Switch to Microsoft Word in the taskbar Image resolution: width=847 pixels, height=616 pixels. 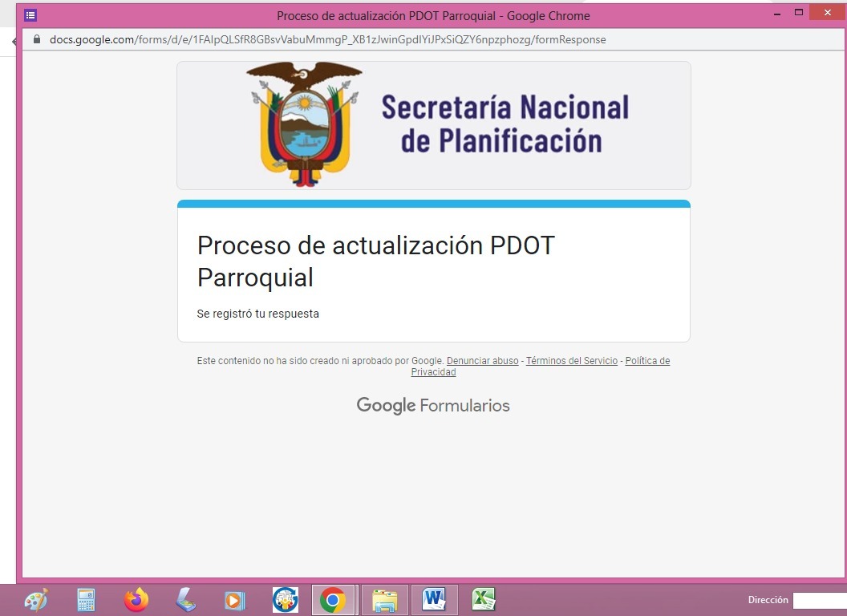[434, 599]
